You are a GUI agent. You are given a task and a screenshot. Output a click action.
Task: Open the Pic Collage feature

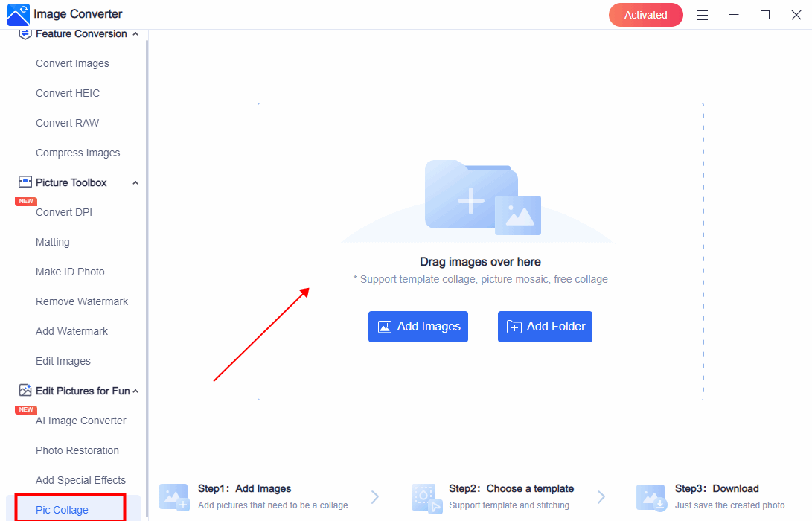(62, 510)
